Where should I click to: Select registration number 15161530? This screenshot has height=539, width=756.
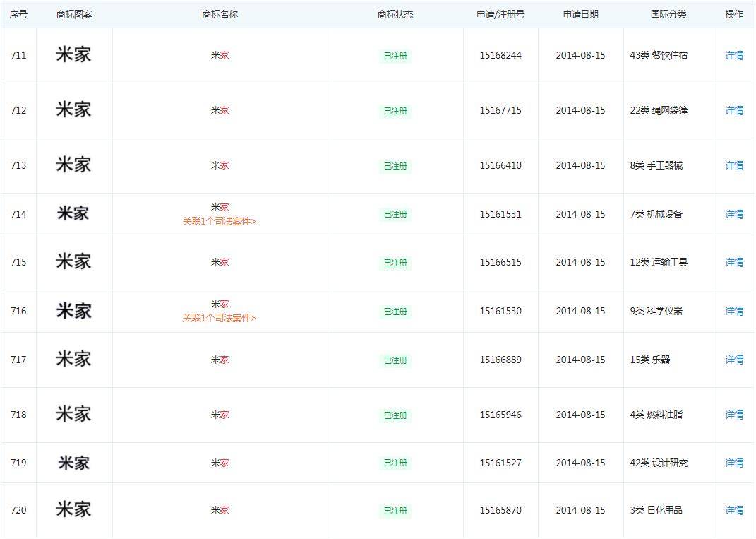click(x=500, y=312)
